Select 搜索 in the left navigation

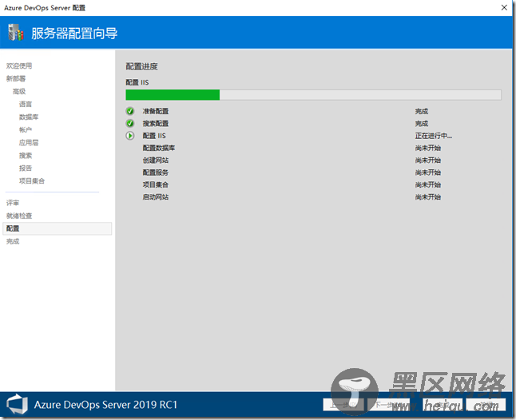tap(26, 156)
